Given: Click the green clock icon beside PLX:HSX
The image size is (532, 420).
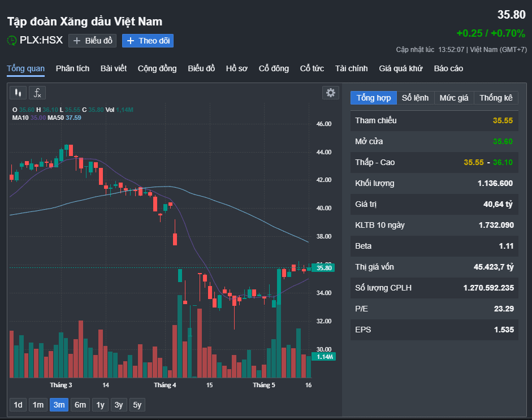Looking at the screenshot, I should (x=11, y=40).
